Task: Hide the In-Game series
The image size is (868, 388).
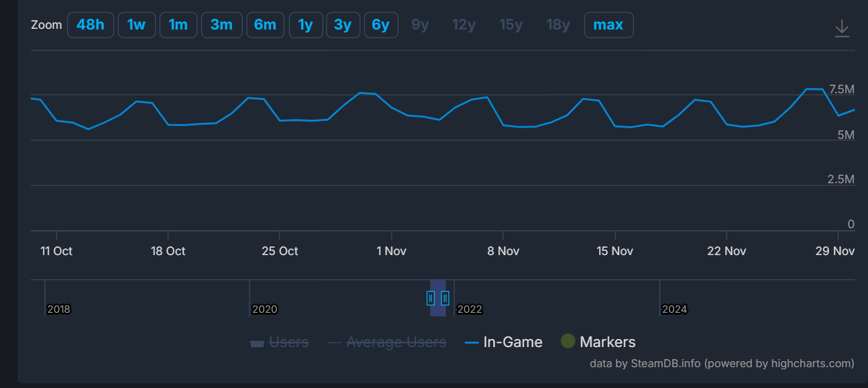Action: click(x=512, y=342)
